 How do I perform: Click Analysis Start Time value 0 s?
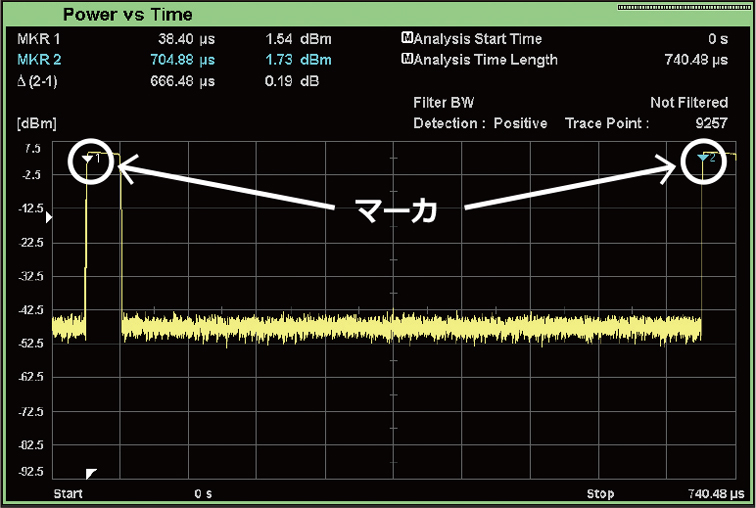click(718, 39)
